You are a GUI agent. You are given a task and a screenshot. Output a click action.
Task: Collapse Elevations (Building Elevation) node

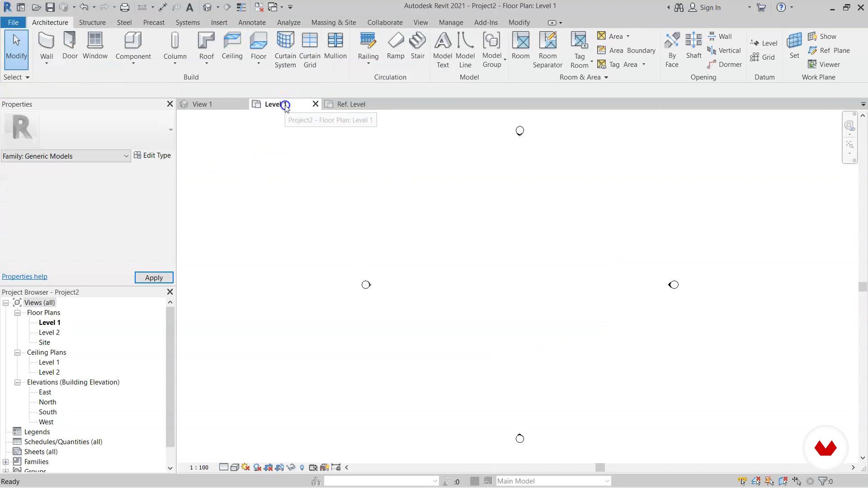pyautogui.click(x=17, y=382)
